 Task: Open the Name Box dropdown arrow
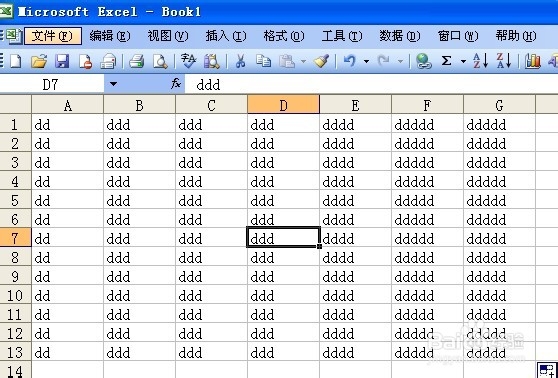click(113, 84)
